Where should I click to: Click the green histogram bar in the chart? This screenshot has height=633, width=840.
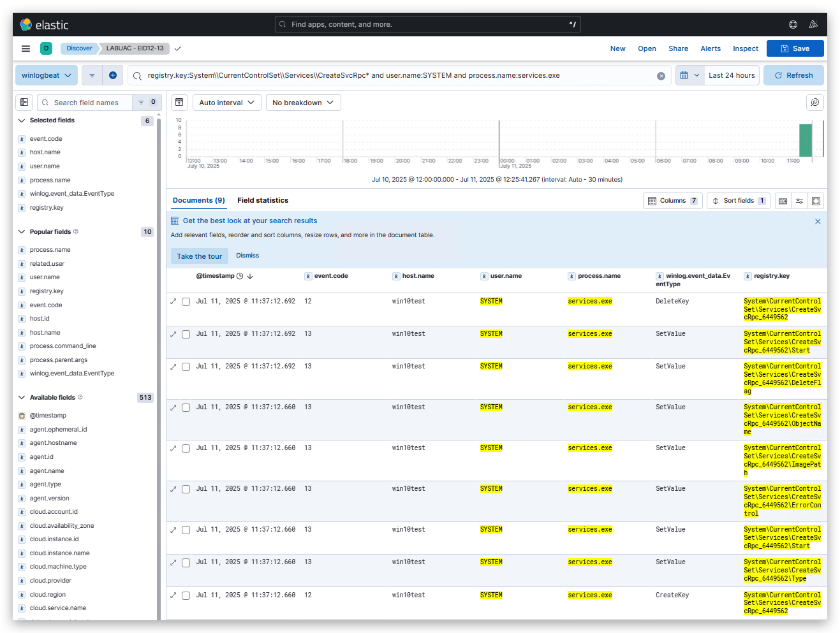tap(806, 140)
